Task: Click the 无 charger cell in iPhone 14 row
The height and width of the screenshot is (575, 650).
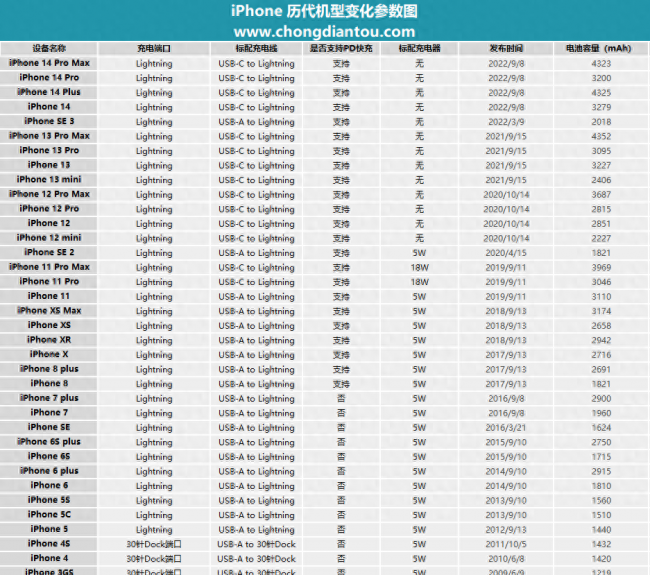Action: pyautogui.click(x=420, y=107)
